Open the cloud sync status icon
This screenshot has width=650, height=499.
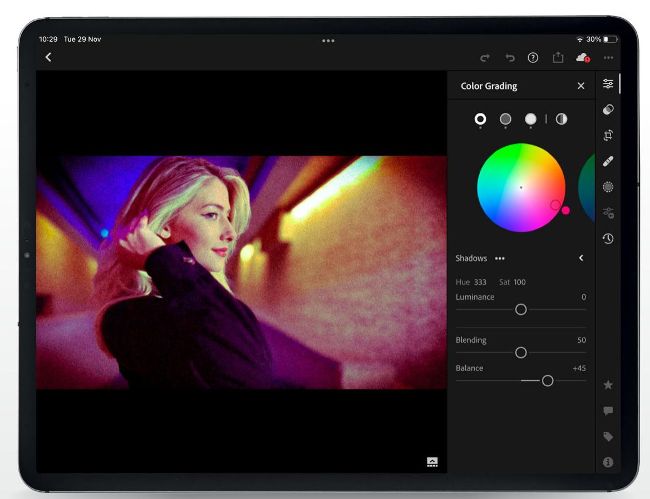(x=583, y=58)
